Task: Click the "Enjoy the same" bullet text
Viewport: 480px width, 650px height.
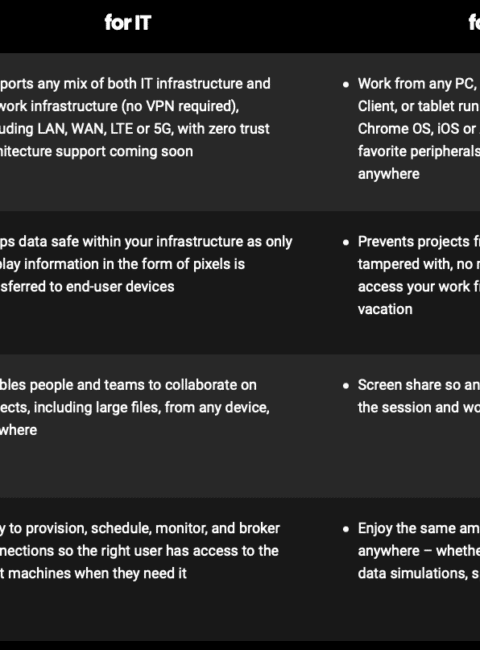Action: 419,528
